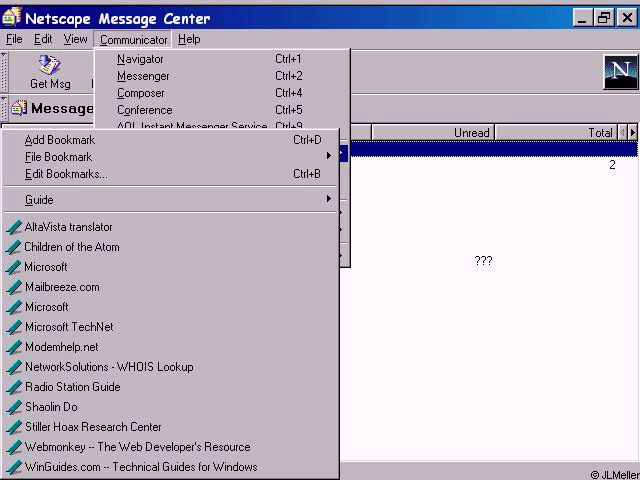640x480 pixels.
Task: Open the Edit menu
Action: tap(43, 39)
